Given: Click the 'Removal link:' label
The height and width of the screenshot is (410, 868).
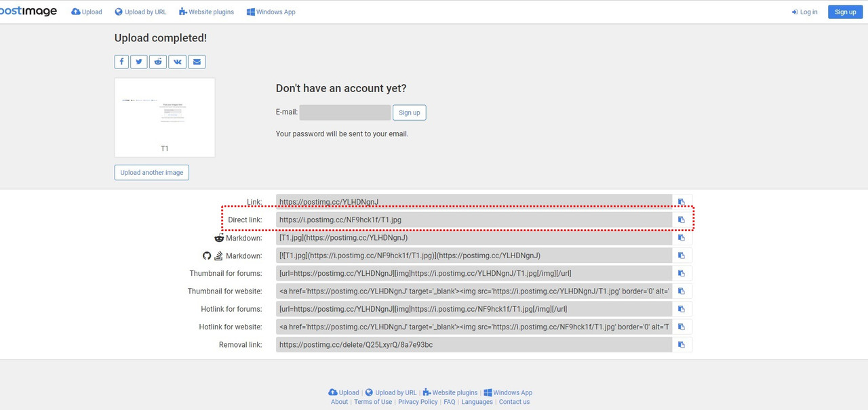Looking at the screenshot, I should tap(240, 345).
